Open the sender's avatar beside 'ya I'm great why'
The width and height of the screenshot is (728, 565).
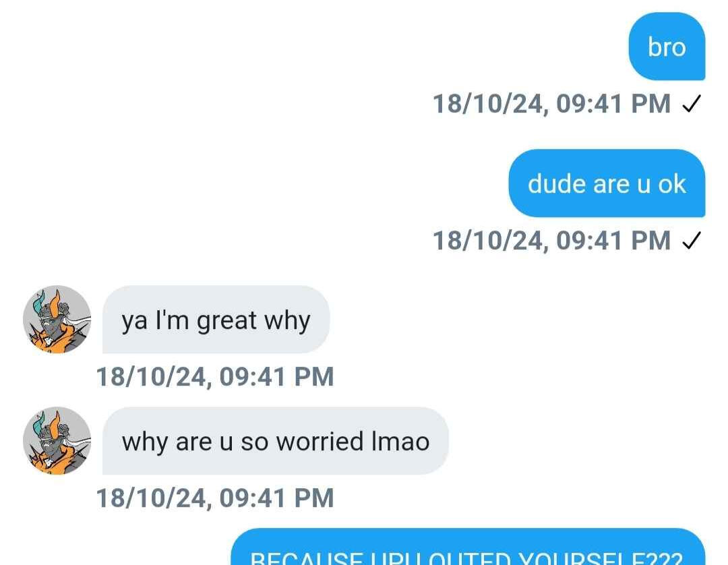57,320
